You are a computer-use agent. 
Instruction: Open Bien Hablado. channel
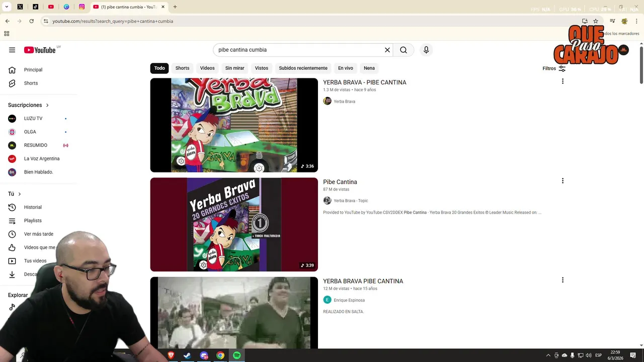(x=38, y=172)
